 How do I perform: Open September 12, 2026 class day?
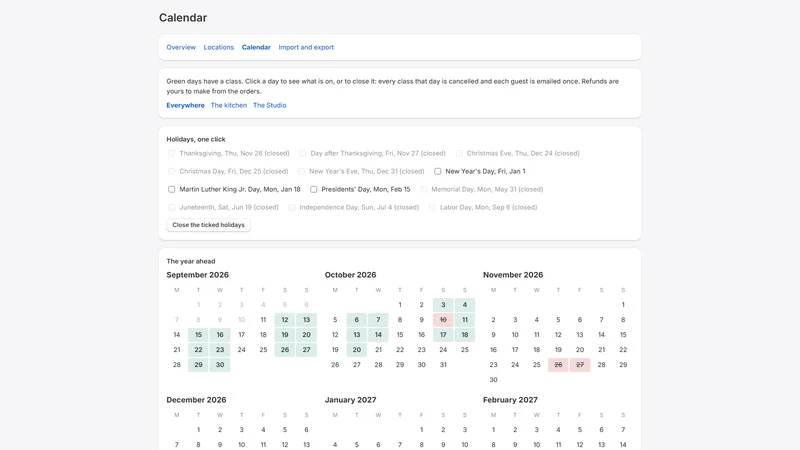point(285,320)
